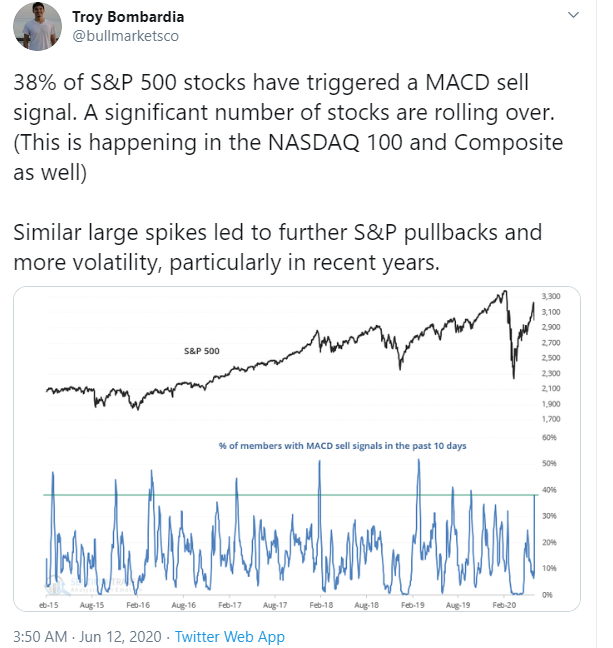Click the MACD sell signals chart caption
This screenshot has height=648, width=613.
(x=342, y=446)
